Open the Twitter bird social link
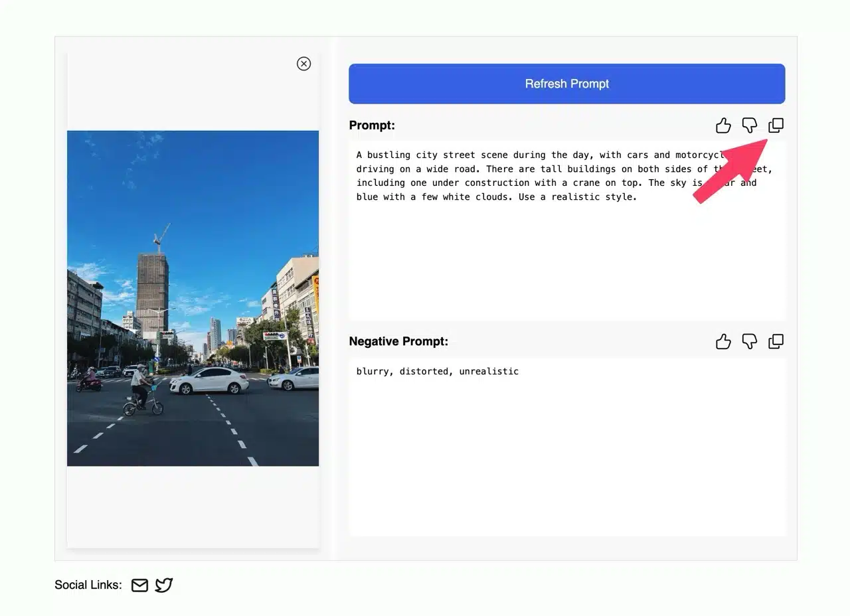The image size is (850, 616). [x=164, y=585]
